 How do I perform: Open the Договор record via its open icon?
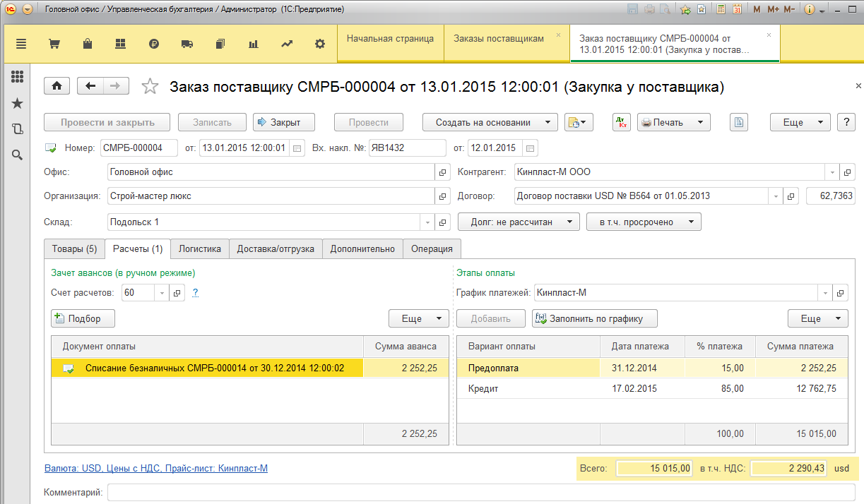coord(792,196)
